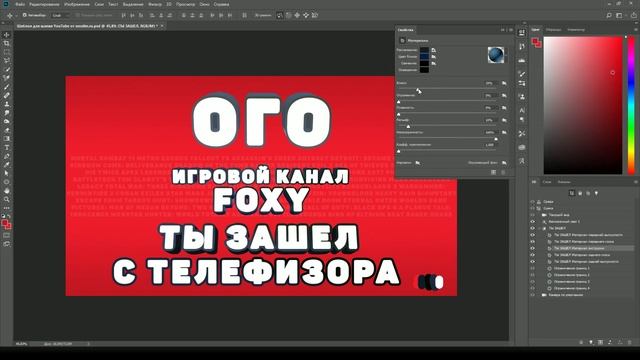This screenshot has height=360, width=640.
Task: Switch to the Образцы tab
Action: (x=553, y=30)
